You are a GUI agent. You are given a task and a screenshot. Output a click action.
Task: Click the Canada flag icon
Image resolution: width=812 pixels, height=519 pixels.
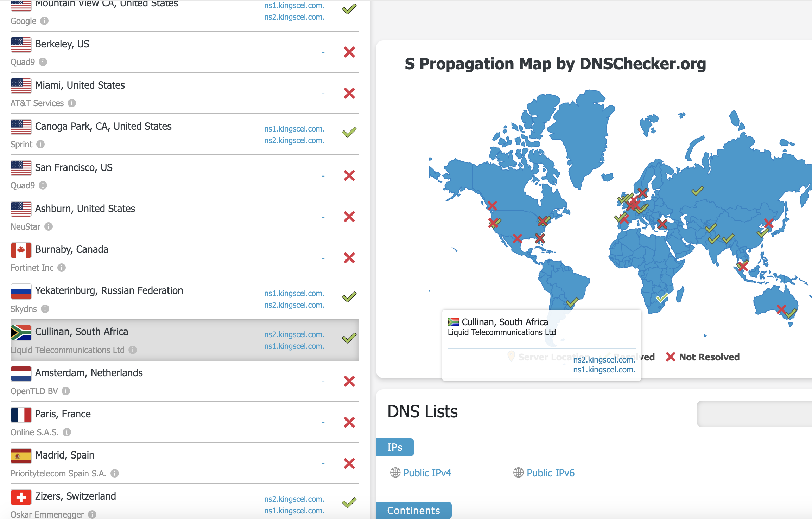coord(21,250)
